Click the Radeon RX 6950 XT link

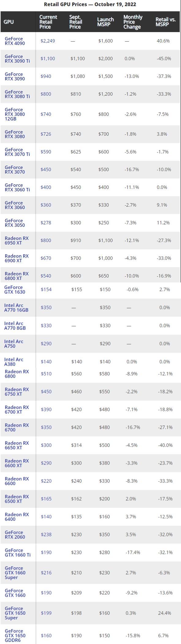point(17,241)
